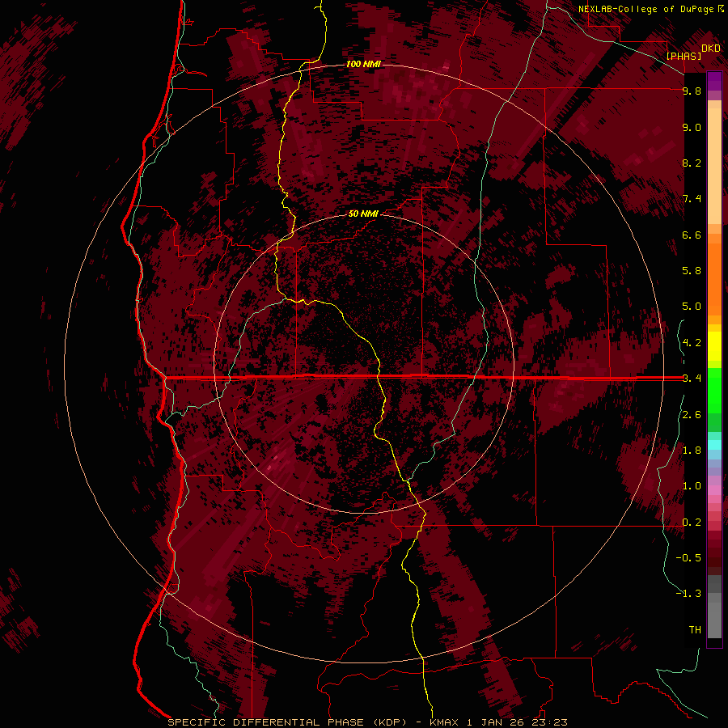Click the 9.8 value on the color scale
The width and height of the screenshot is (728, 728).
click(x=692, y=91)
